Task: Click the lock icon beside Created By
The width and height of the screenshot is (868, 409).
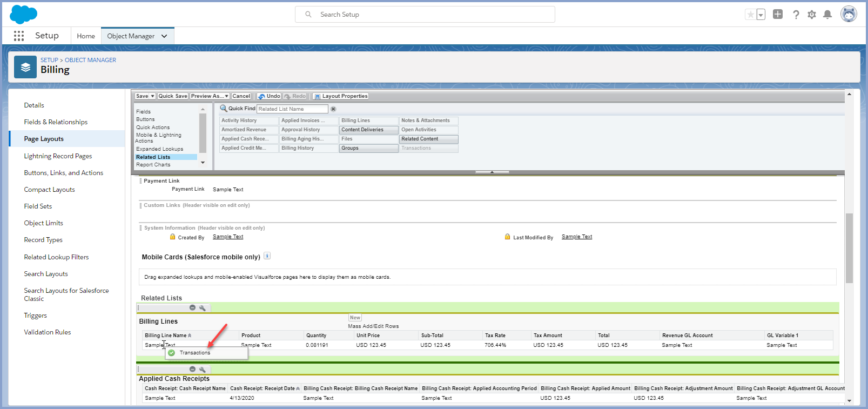Action: point(173,237)
